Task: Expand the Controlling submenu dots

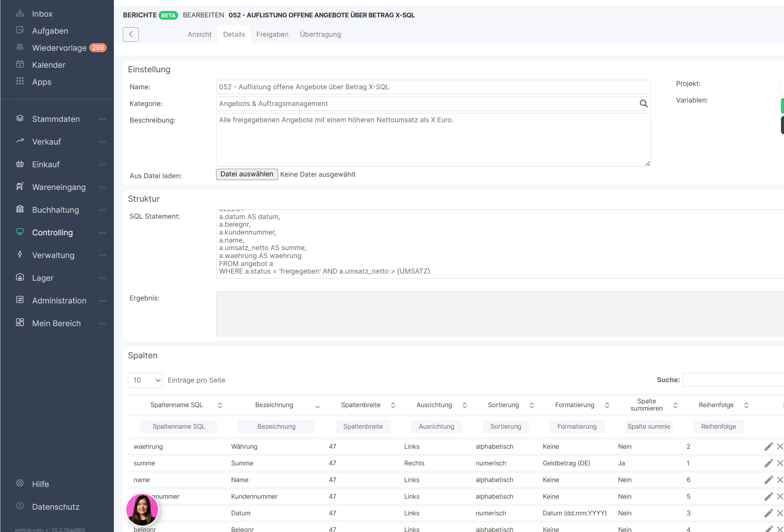Action: tap(103, 233)
